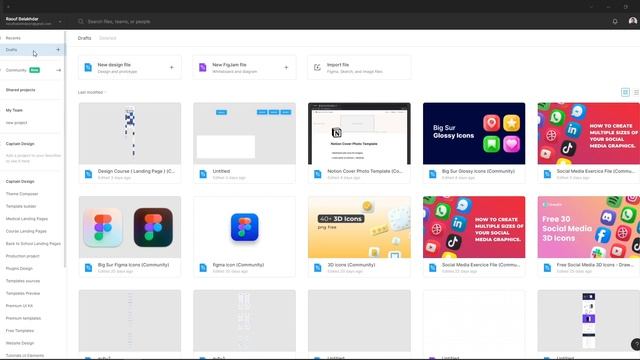Click file icon beside Big Sur Glossy Icons
The height and width of the screenshot is (360, 640).
[x=433, y=174]
